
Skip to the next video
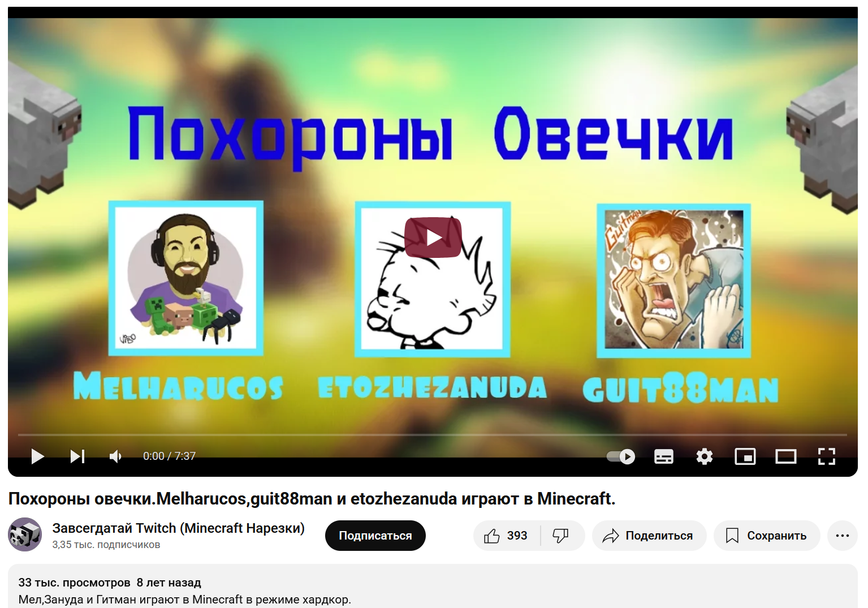coord(77,456)
